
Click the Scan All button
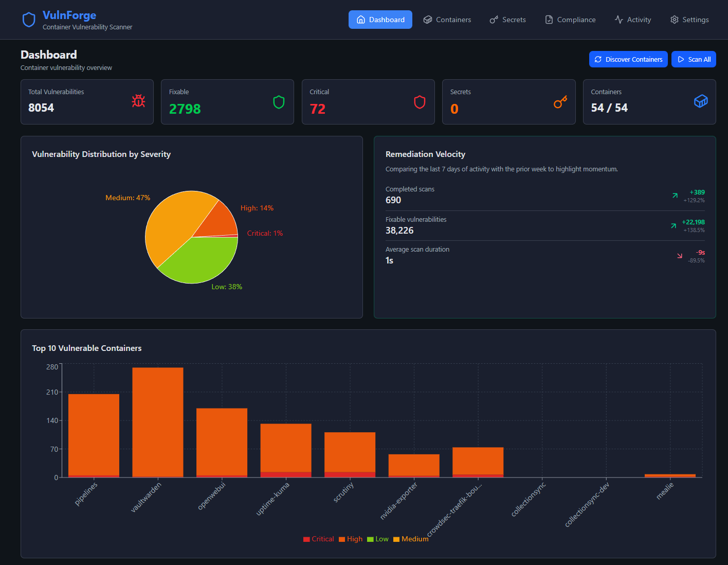point(694,59)
